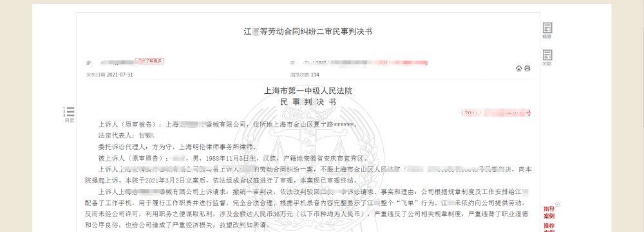Click the view count 114
The width and height of the screenshot is (644, 232).
(315, 75)
